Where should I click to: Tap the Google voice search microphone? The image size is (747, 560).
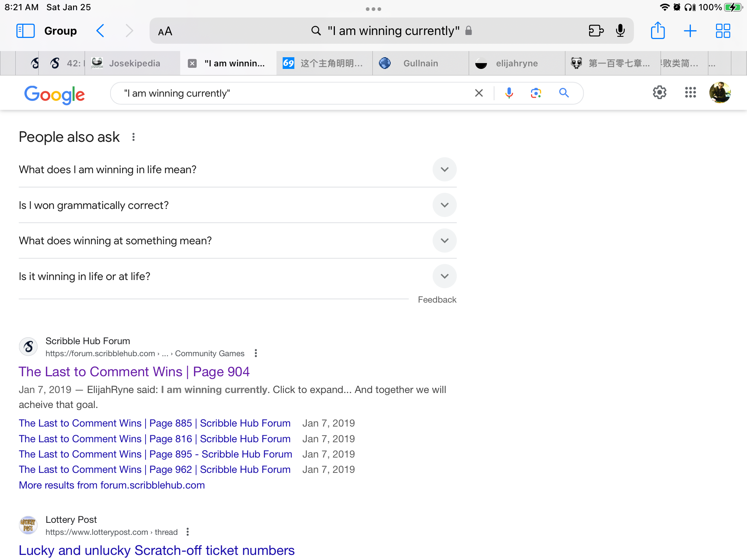(509, 93)
